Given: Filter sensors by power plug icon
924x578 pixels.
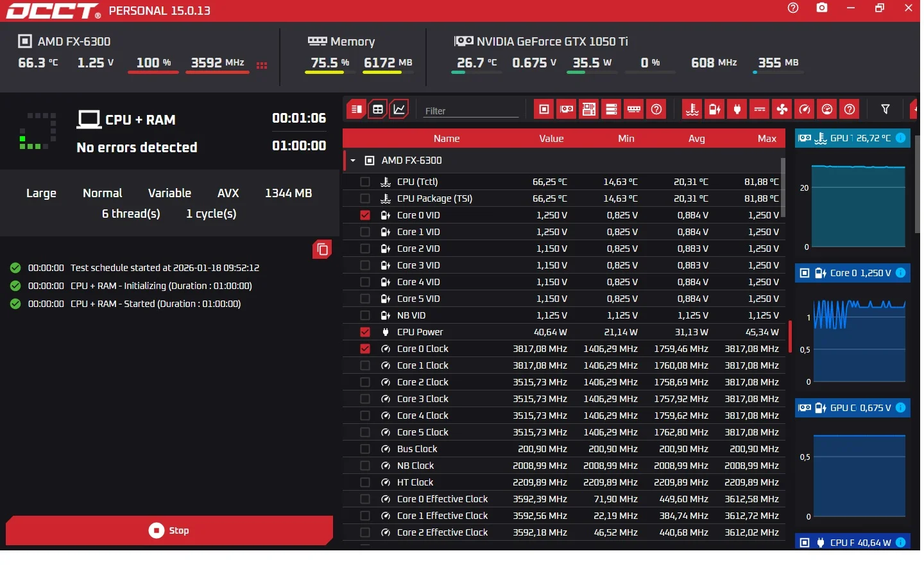Looking at the screenshot, I should click(x=737, y=109).
